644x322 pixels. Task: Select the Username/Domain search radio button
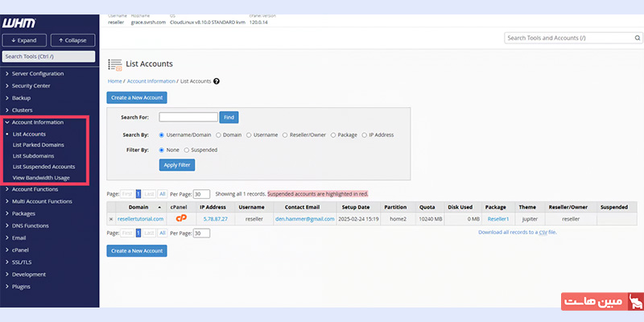163,134
